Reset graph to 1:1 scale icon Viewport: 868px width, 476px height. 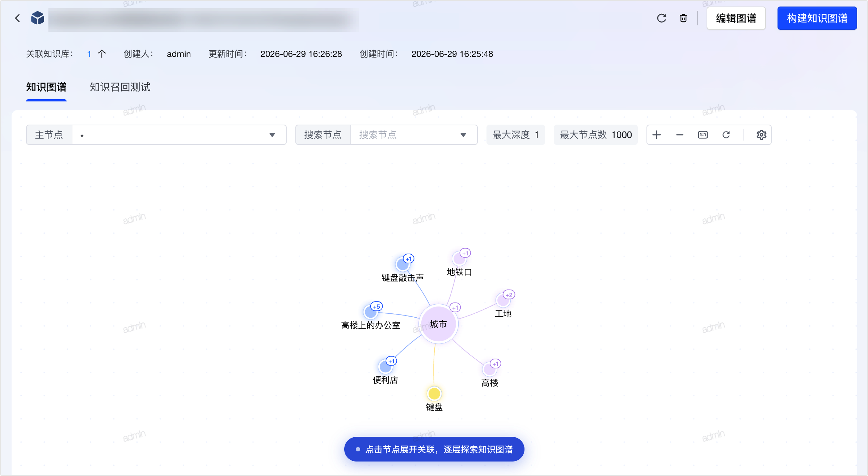[x=703, y=135]
